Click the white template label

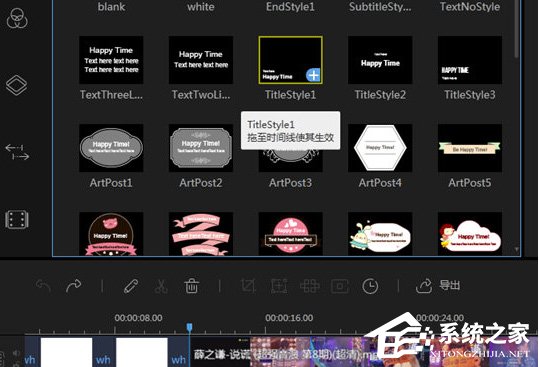[x=201, y=7]
